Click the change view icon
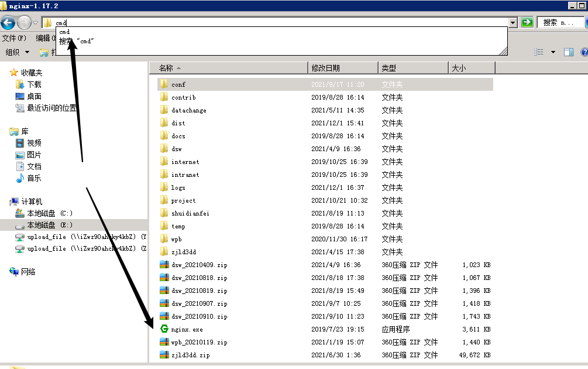The height and width of the screenshot is (369, 588). coord(538,52)
